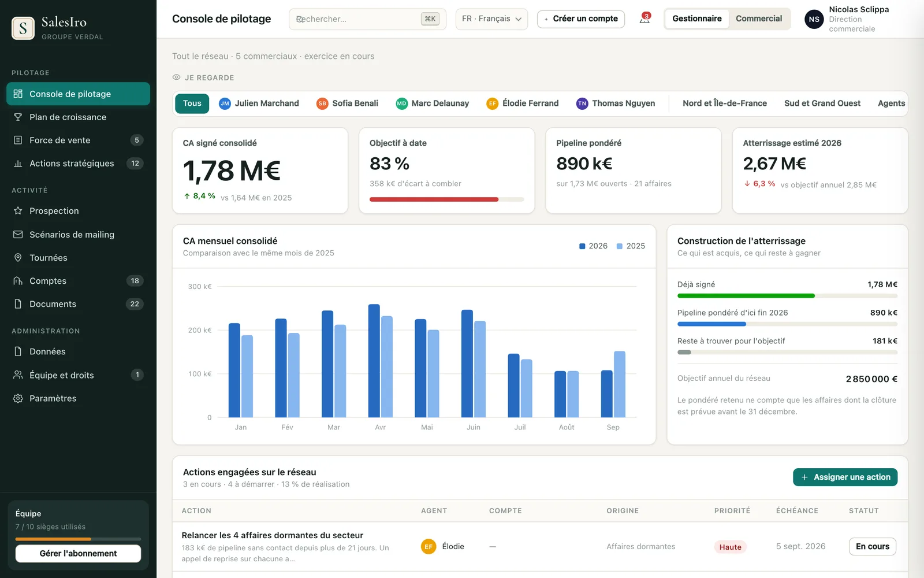Filter by Élodie Ferrand
924x578 pixels.
pos(523,103)
